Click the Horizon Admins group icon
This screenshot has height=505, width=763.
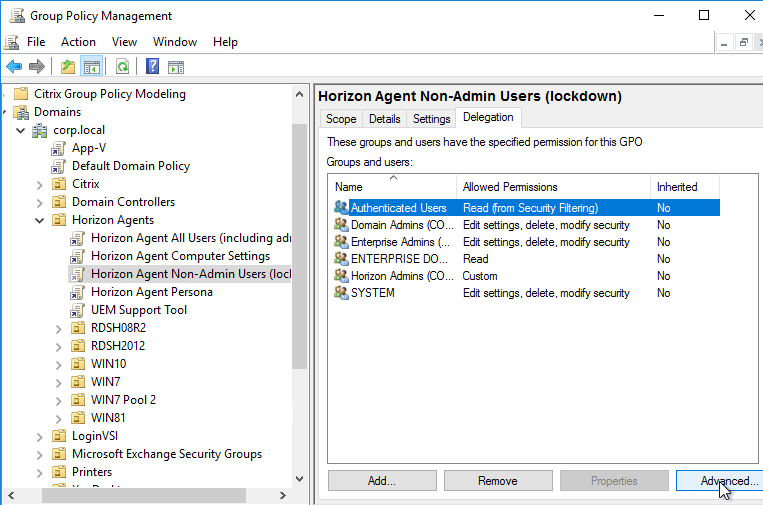pyautogui.click(x=341, y=275)
